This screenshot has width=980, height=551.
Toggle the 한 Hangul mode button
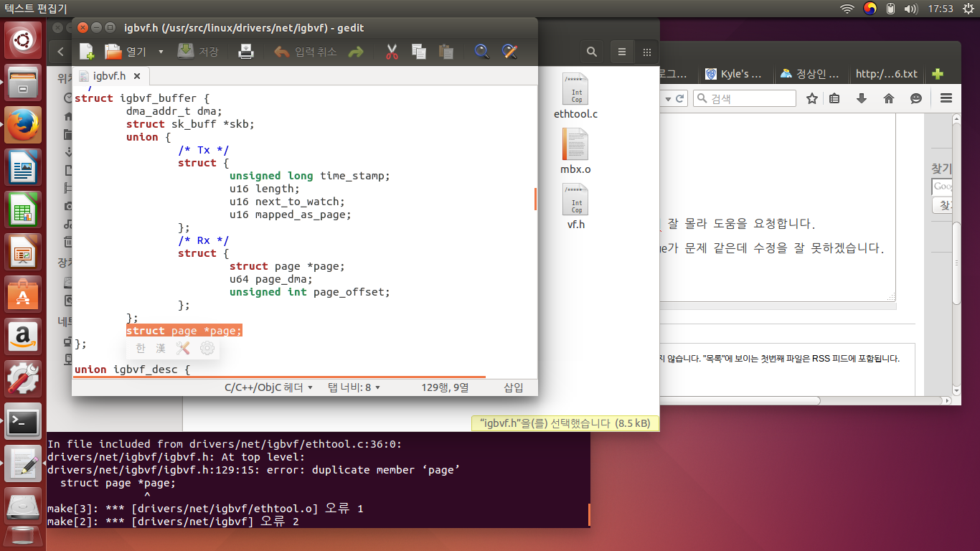[141, 349]
